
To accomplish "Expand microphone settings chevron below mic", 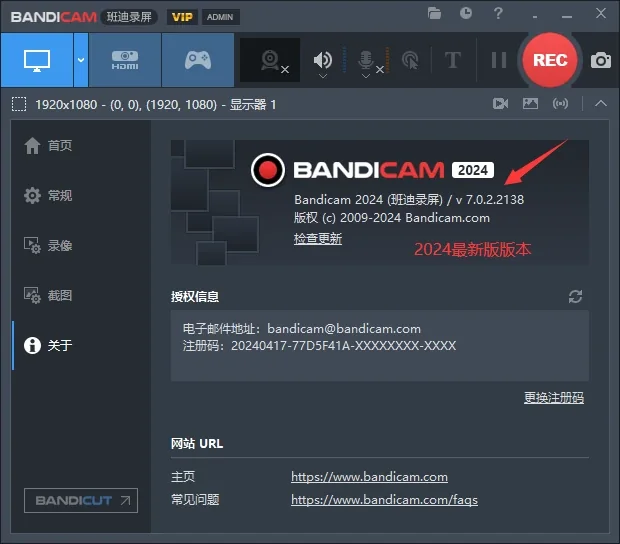I will point(366,76).
